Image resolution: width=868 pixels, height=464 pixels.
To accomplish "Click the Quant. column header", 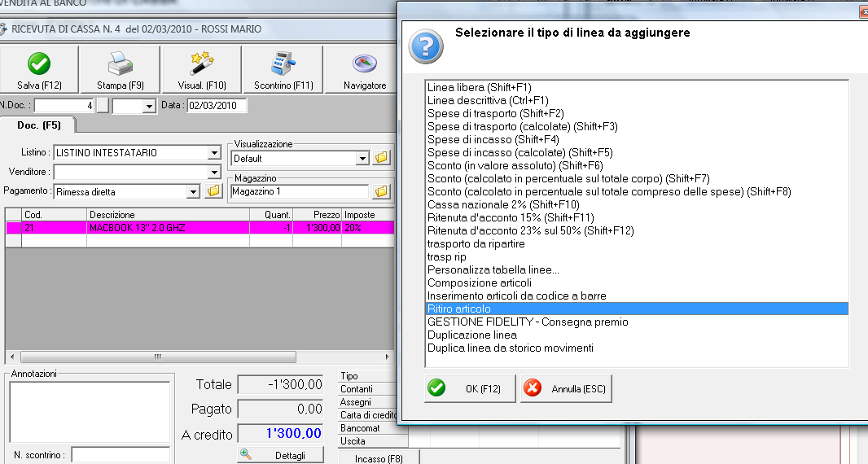I will [x=271, y=215].
